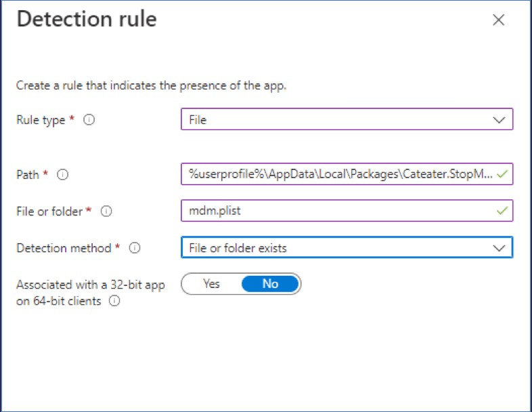Select No for 32-bit app association
Viewport: 532px width, 412px height.
click(270, 284)
